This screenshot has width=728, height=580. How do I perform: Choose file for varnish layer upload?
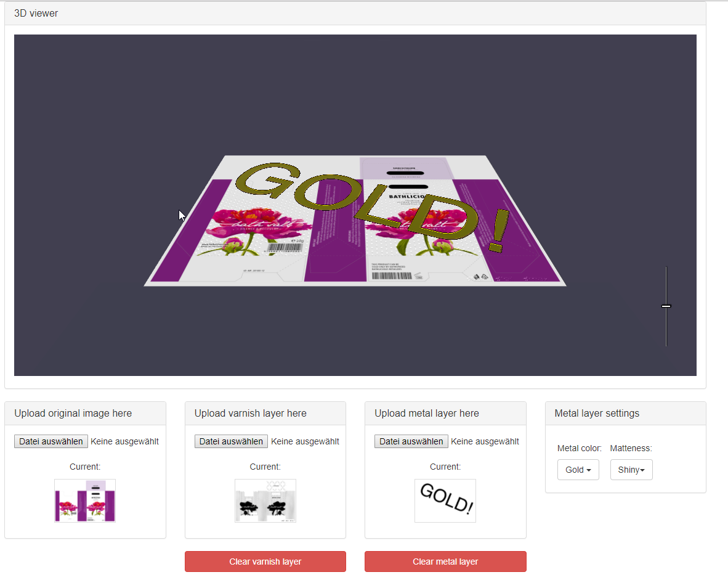231,441
